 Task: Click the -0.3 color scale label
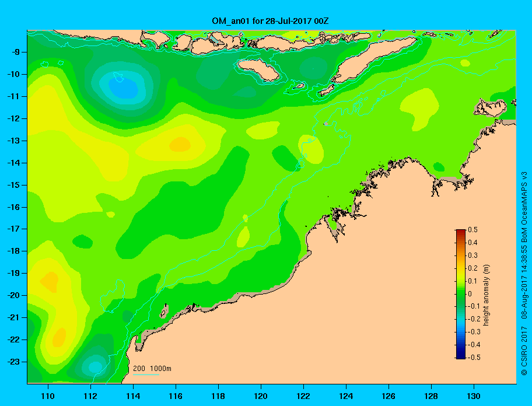coord(474,332)
